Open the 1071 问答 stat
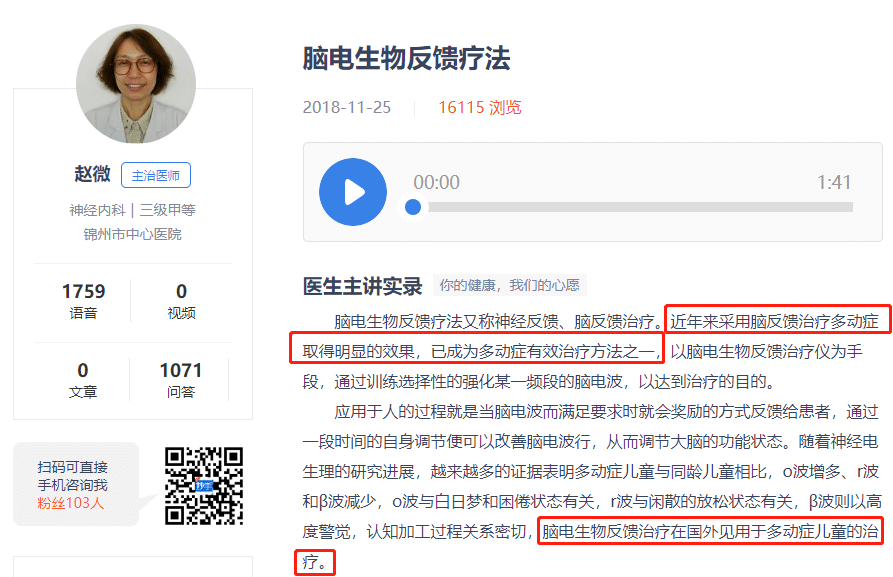The width and height of the screenshot is (893, 577). 181,379
